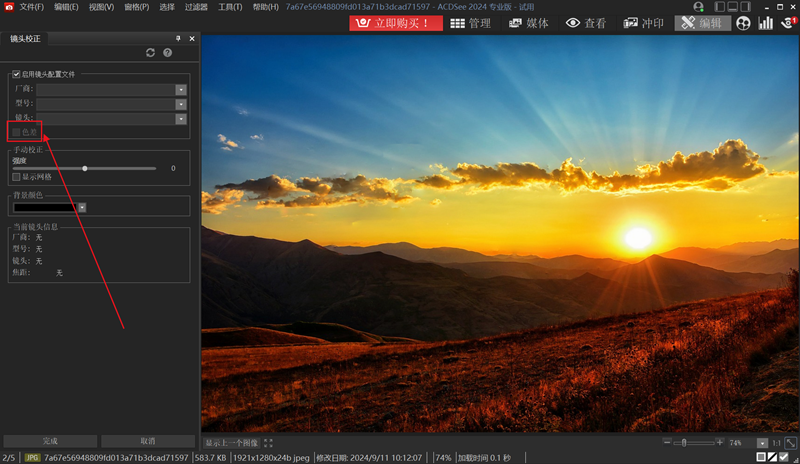800x464 pixels.
Task: Open the 365 film reel icon
Action: click(743, 23)
